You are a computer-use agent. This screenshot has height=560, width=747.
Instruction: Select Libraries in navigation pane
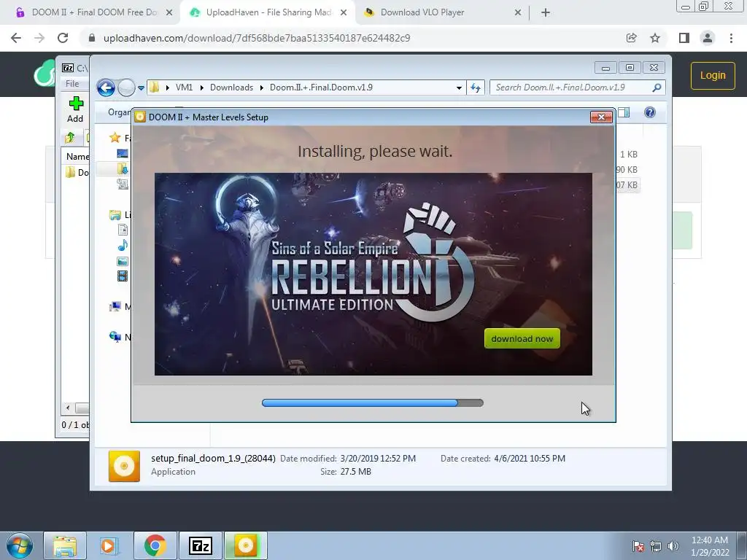[115, 215]
